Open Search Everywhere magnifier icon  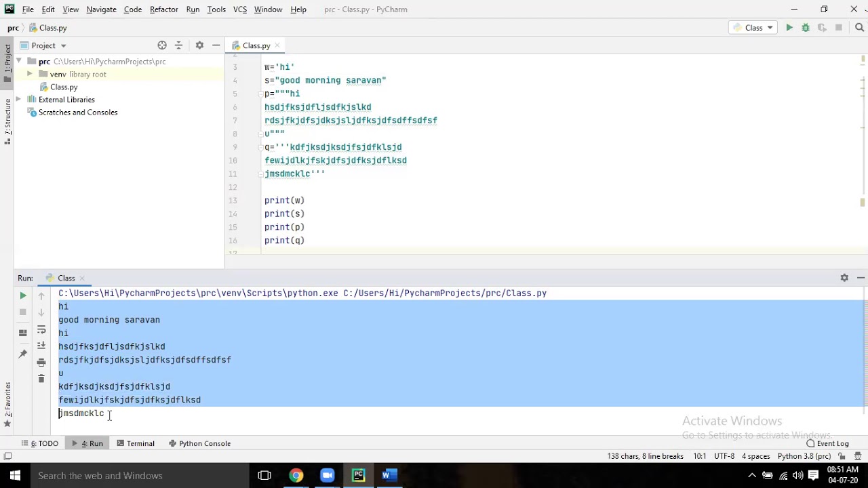pos(860,28)
